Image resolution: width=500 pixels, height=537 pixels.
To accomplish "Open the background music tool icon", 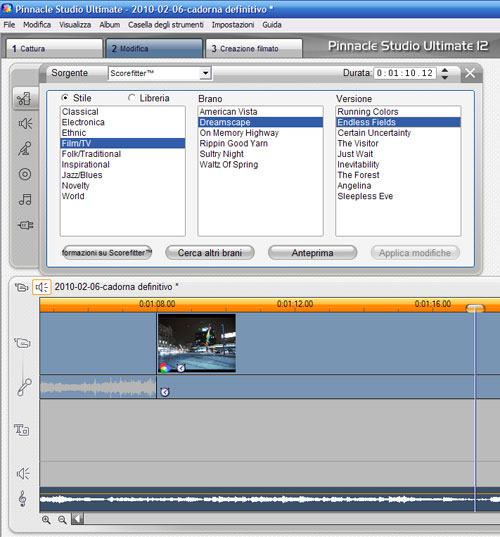I will click(25, 99).
